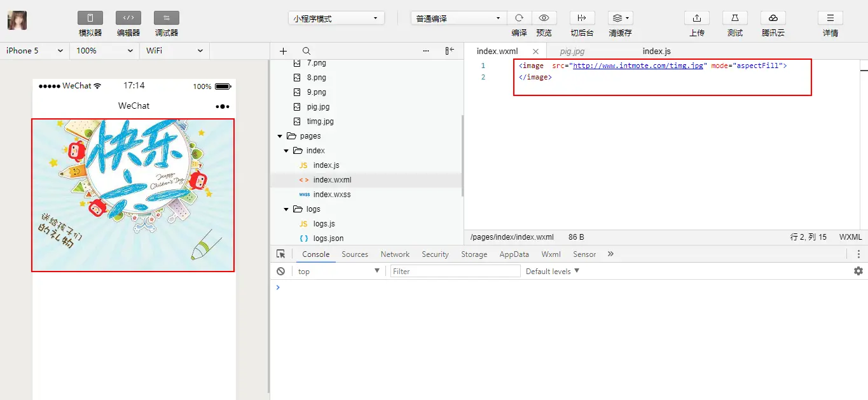The height and width of the screenshot is (400, 868).
Task: Switch to the Network devtools tab
Action: point(395,254)
